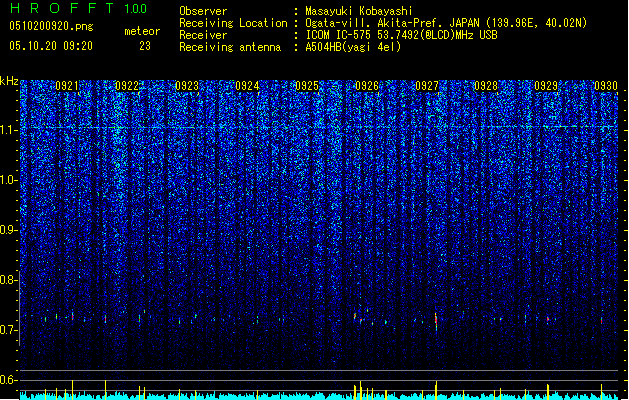Click the Receiving antenna label
The height and width of the screenshot is (400, 629).
[x=230, y=47]
